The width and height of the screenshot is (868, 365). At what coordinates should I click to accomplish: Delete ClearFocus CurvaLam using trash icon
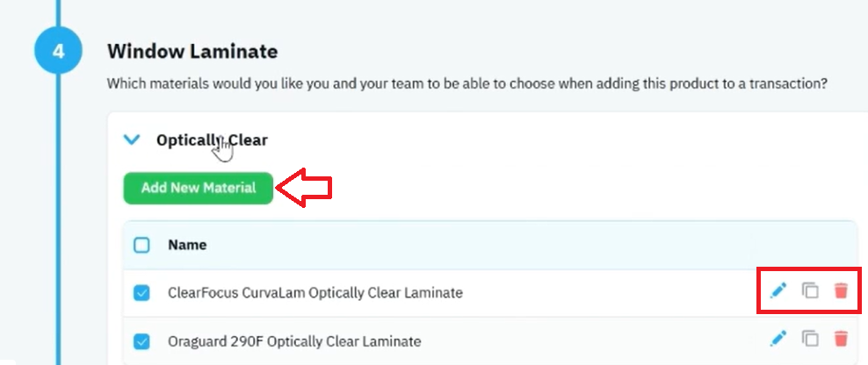[841, 290]
